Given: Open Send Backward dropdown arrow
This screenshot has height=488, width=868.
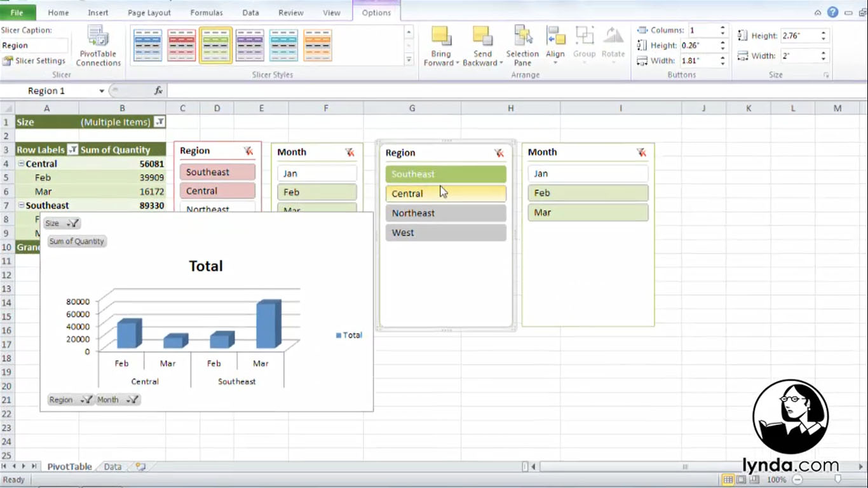Looking at the screenshot, I should point(501,63).
